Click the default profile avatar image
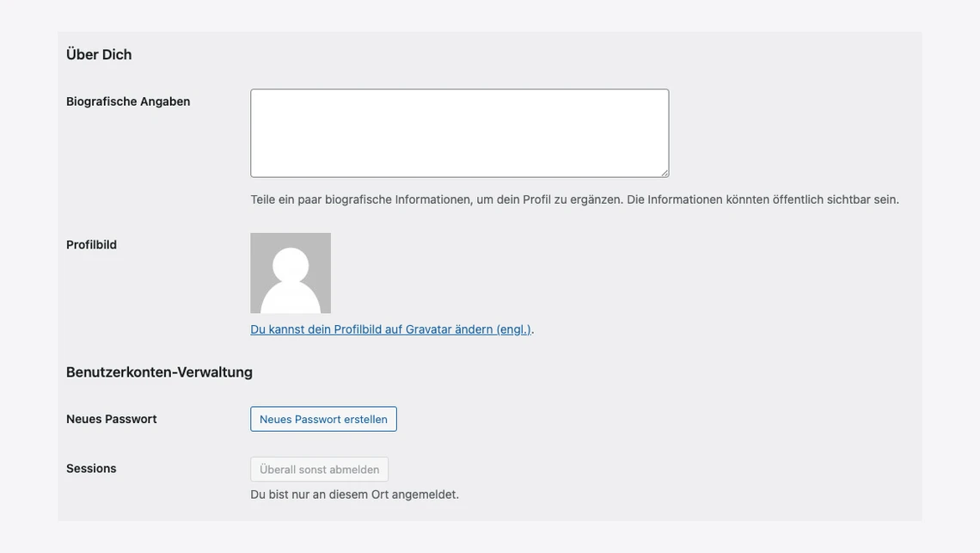This screenshot has height=553, width=980. pos(291,273)
